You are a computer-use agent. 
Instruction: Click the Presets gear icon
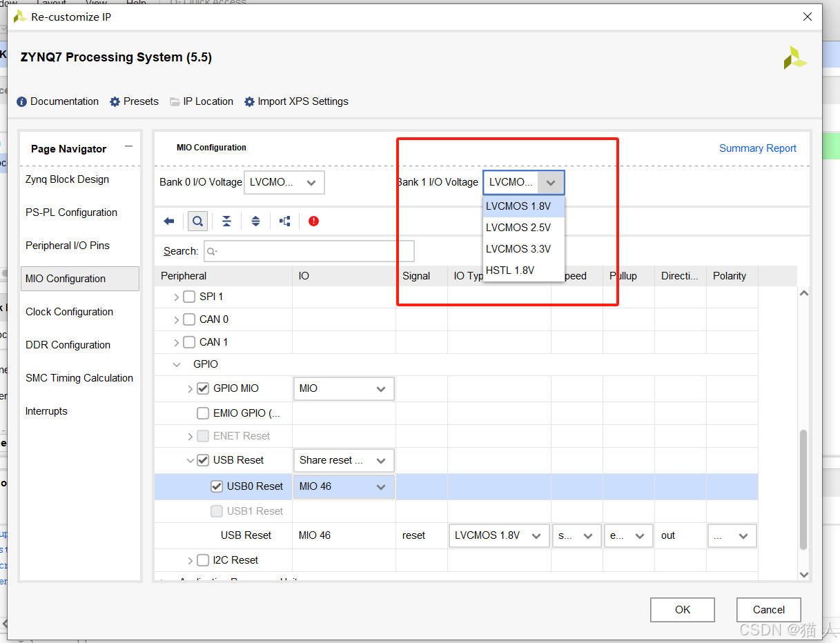[x=115, y=101]
